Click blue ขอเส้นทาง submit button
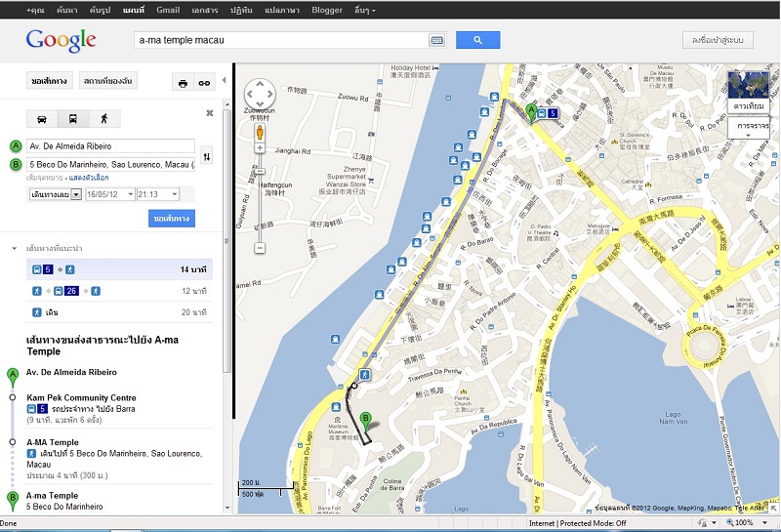The image size is (781, 532). (x=172, y=219)
